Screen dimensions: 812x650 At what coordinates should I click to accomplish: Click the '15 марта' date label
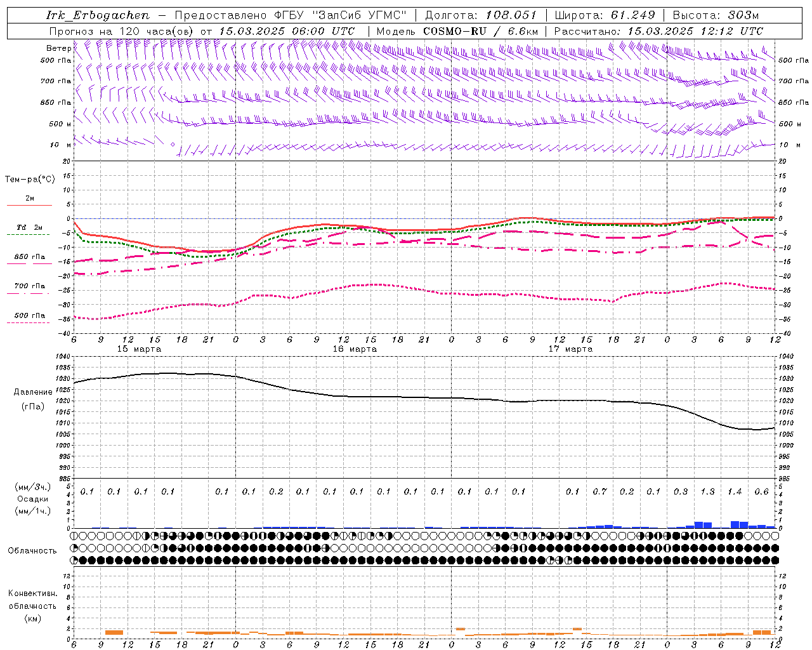click(140, 349)
